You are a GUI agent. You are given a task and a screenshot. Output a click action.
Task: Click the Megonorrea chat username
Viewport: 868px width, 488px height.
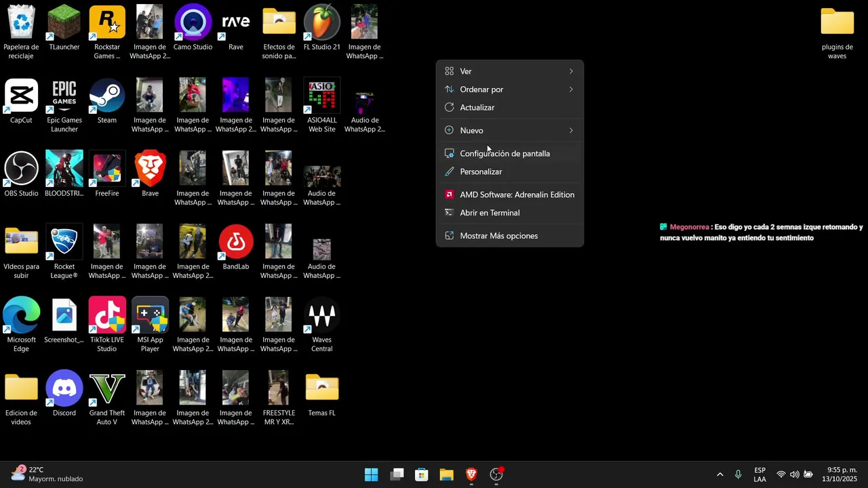point(689,227)
